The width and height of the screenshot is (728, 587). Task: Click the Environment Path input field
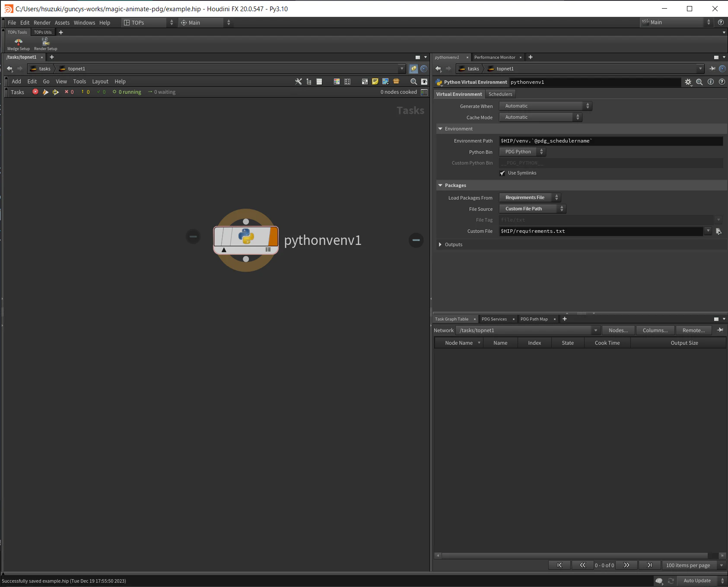(x=611, y=141)
